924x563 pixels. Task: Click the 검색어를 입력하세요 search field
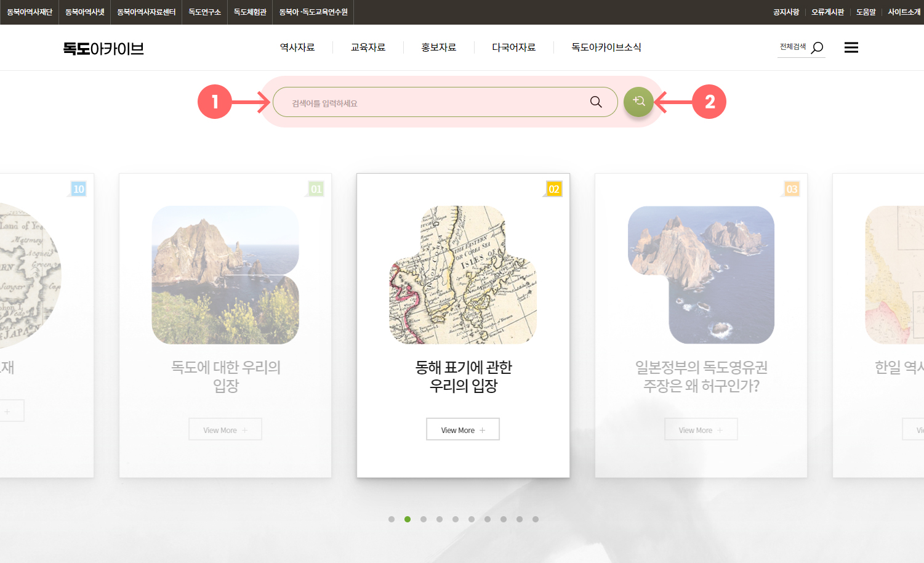(431, 102)
